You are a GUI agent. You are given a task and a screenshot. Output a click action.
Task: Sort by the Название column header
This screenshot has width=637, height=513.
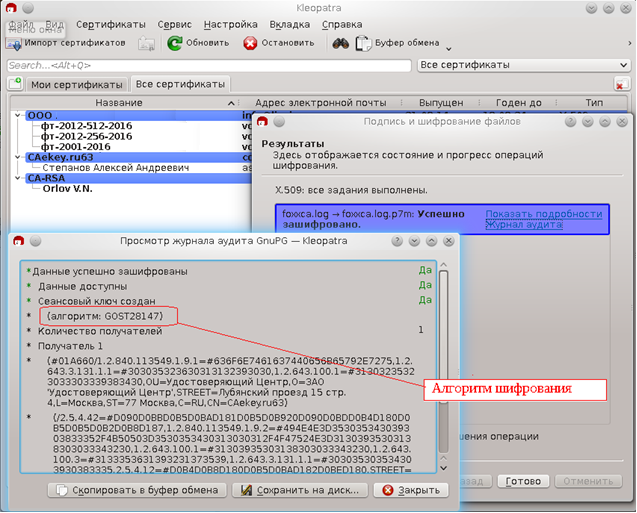(119, 103)
